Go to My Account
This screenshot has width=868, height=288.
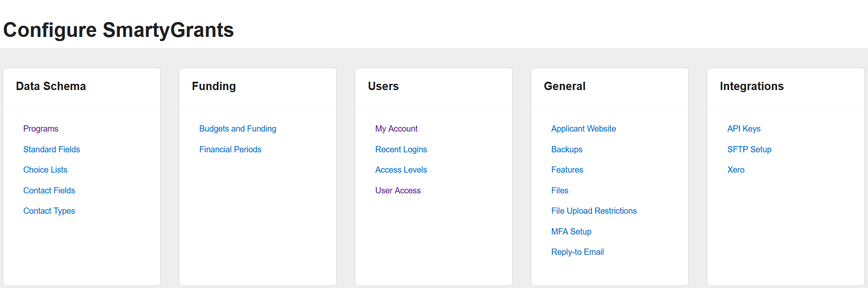(x=396, y=129)
